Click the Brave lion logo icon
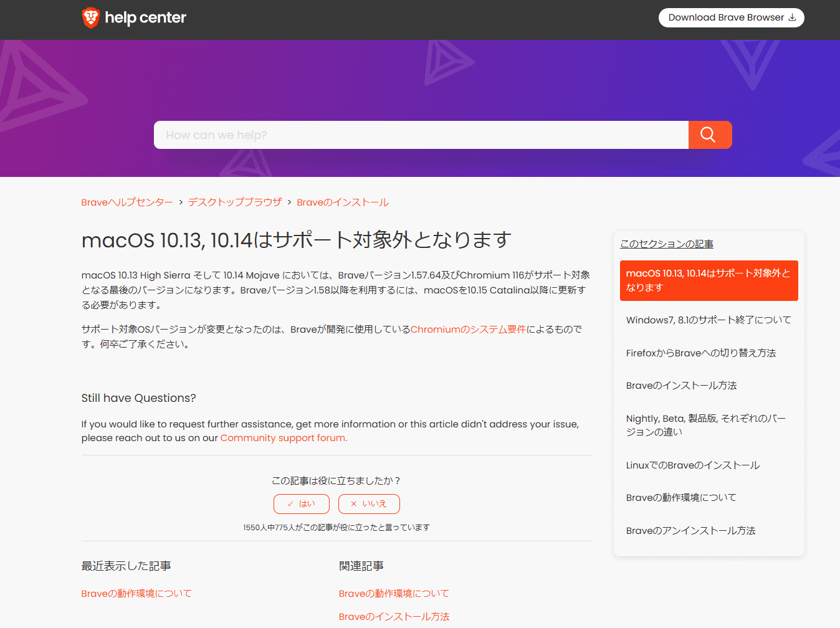The height and width of the screenshot is (628, 840). pos(91,17)
